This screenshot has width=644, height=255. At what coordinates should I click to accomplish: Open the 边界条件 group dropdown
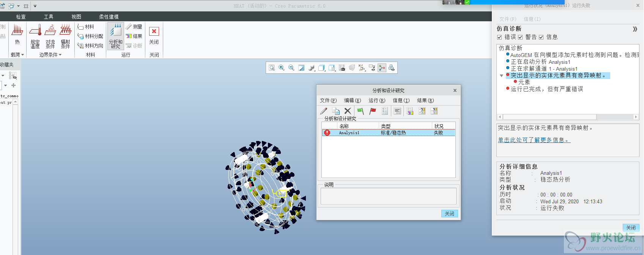tap(50, 55)
